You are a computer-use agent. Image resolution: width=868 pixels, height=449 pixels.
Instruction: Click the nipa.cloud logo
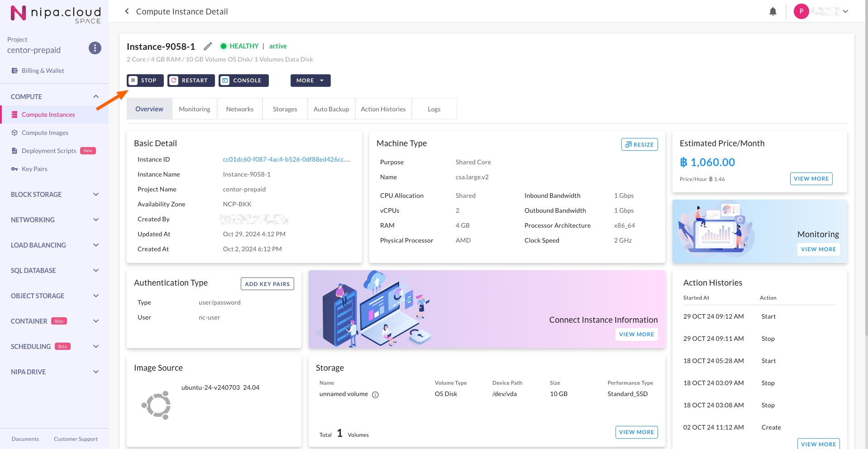(55, 14)
